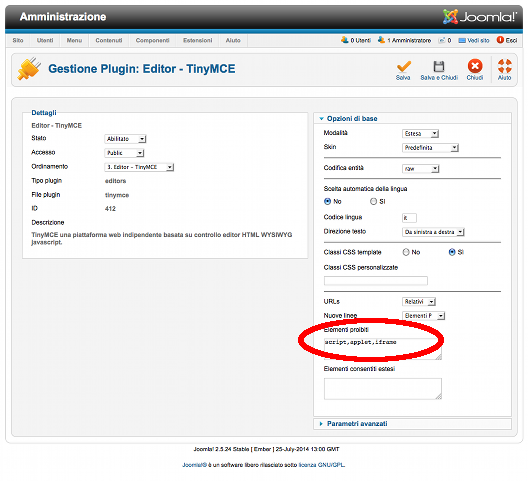This screenshot has height=481, width=528.
Task: Click the Joomla! logo
Action: click(480, 17)
